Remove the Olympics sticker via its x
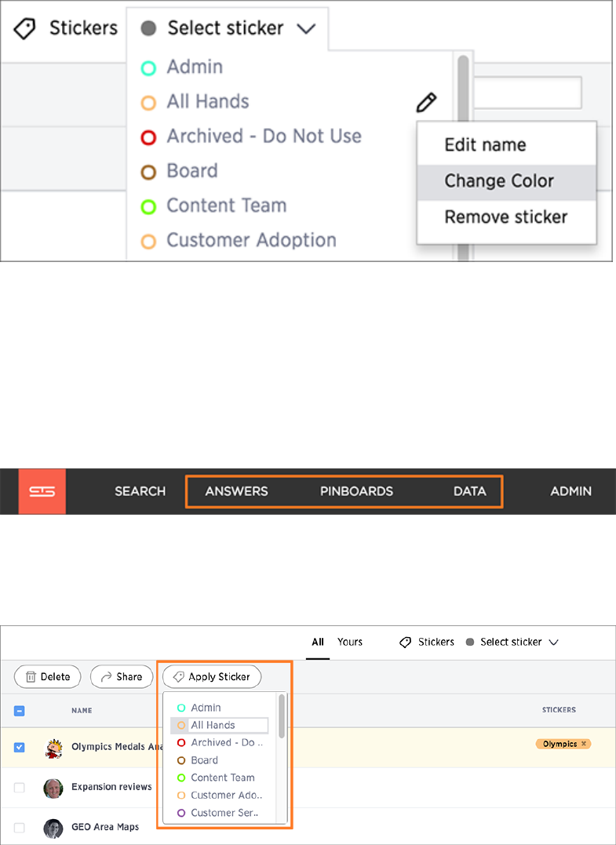This screenshot has height=845, width=616. click(x=583, y=744)
